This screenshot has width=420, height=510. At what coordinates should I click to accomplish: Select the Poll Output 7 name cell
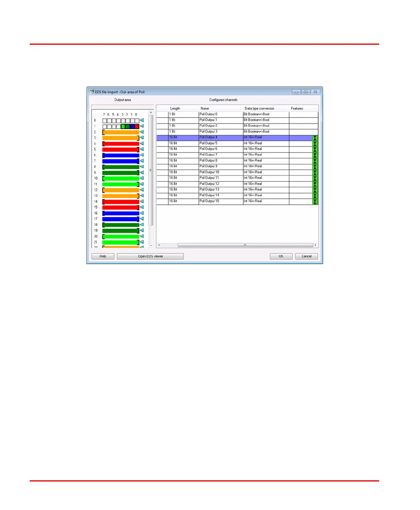coord(221,155)
